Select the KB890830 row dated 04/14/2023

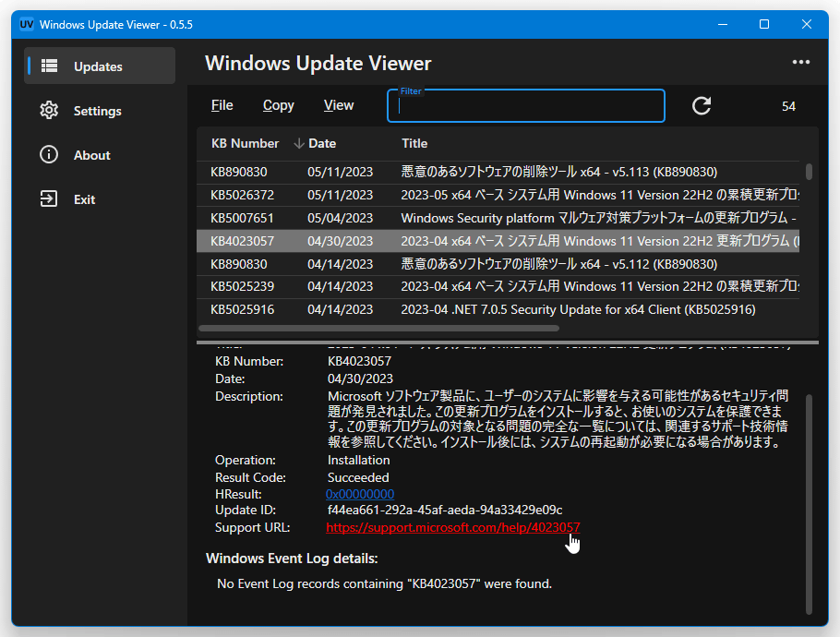[498, 264]
